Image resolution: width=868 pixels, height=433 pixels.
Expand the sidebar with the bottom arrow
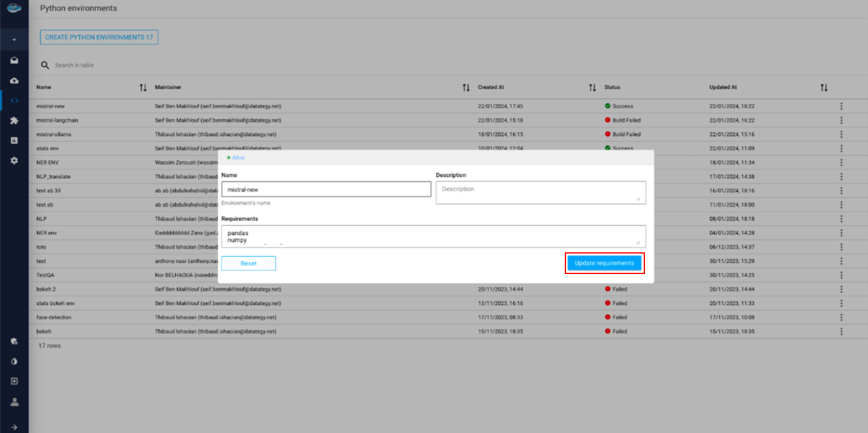[x=14, y=427]
